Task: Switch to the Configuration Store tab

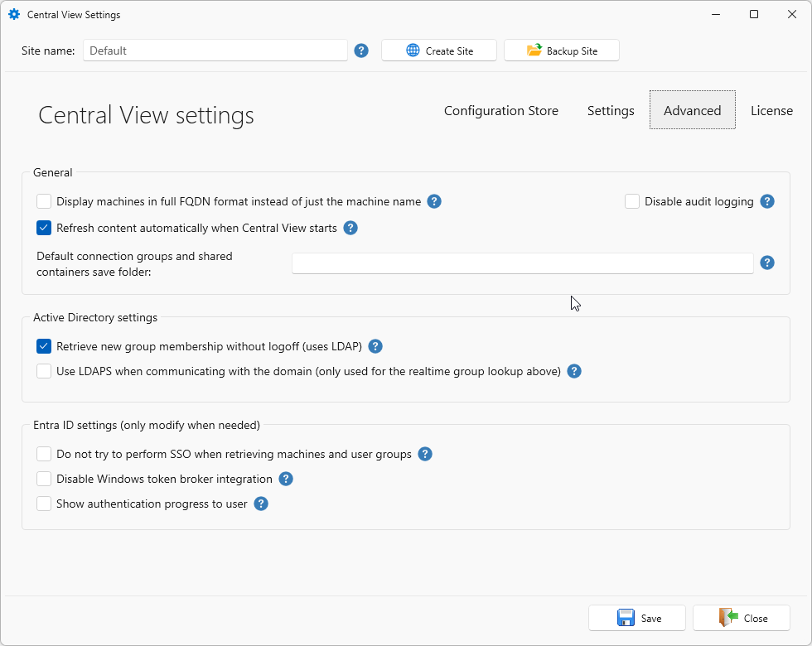Action: click(x=500, y=111)
